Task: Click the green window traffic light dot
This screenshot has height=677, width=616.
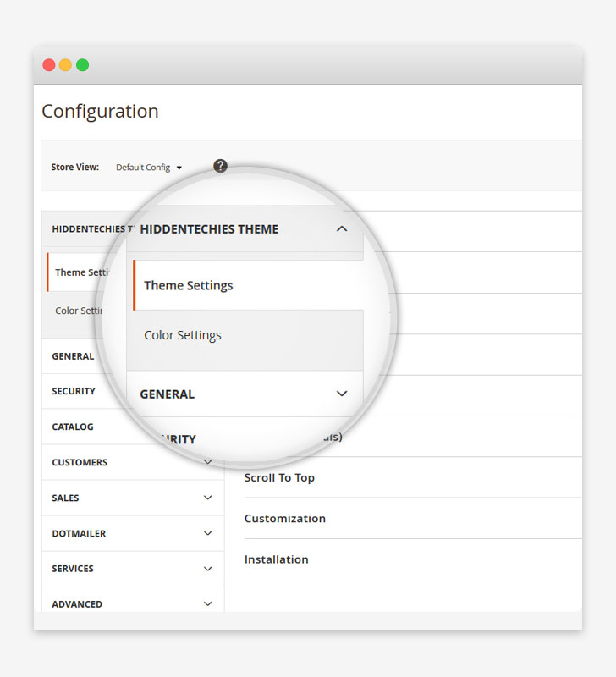Action: 81,63
